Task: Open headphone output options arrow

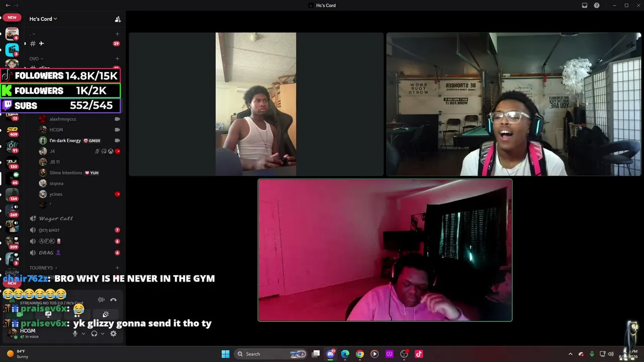Action: (x=103, y=333)
